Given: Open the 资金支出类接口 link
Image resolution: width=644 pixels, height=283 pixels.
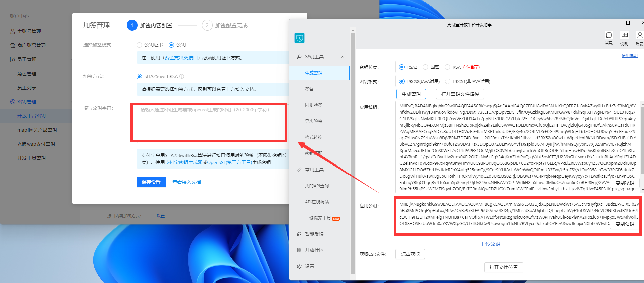Looking at the screenshot, I should pyautogui.click(x=182, y=58).
